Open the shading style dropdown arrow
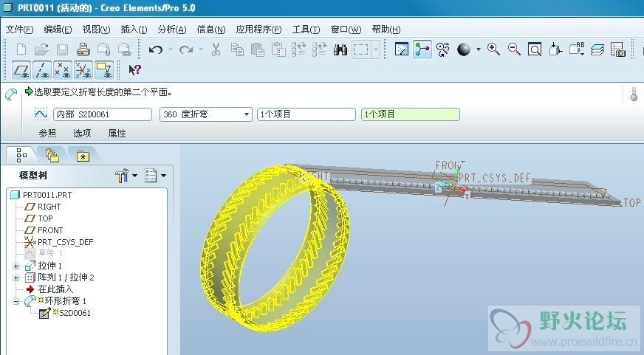Image resolution: width=644 pixels, height=355 pixels. pos(479,49)
